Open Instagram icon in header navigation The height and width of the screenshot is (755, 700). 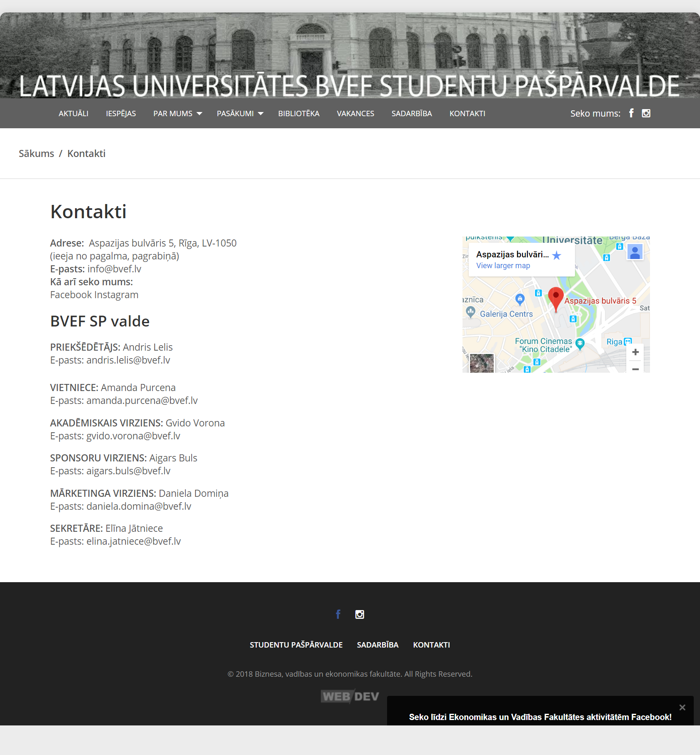coord(646,113)
